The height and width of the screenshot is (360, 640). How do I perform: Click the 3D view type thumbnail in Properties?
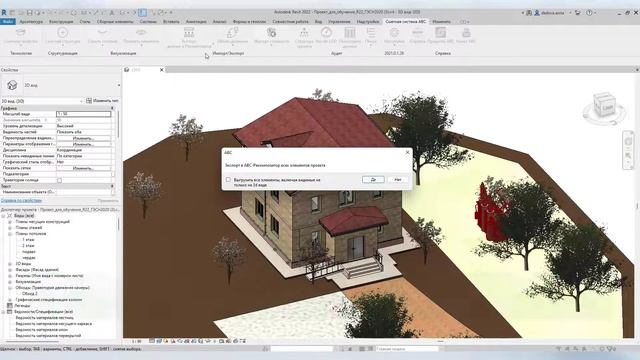12,85
